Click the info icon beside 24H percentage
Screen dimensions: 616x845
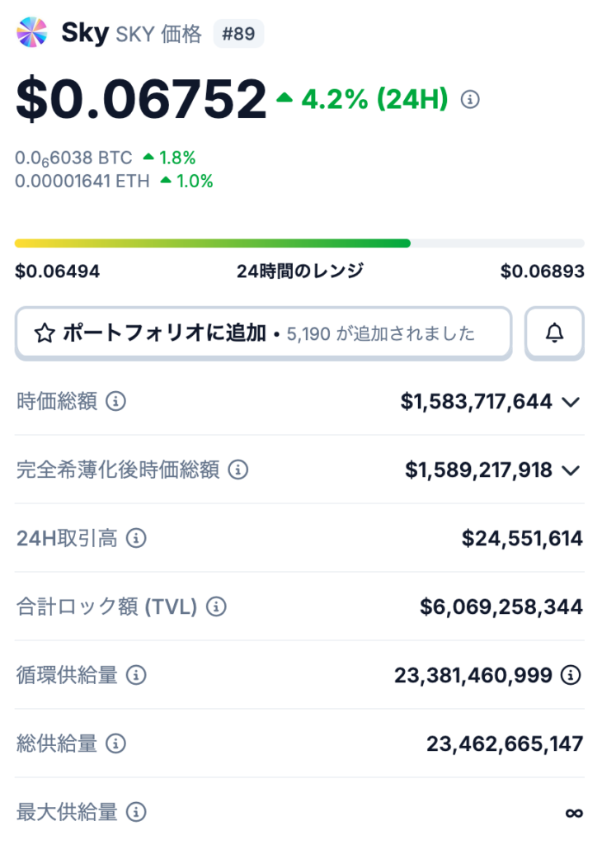[470, 100]
